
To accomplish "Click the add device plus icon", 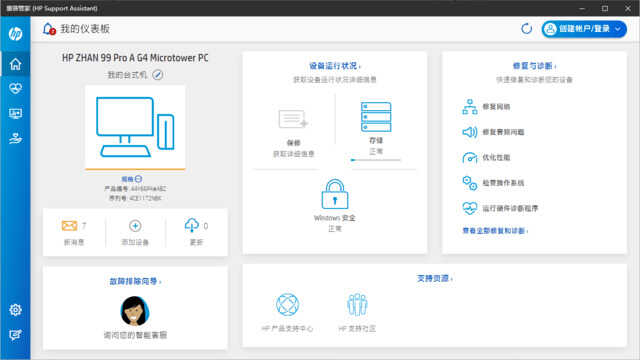I will pyautogui.click(x=135, y=226).
